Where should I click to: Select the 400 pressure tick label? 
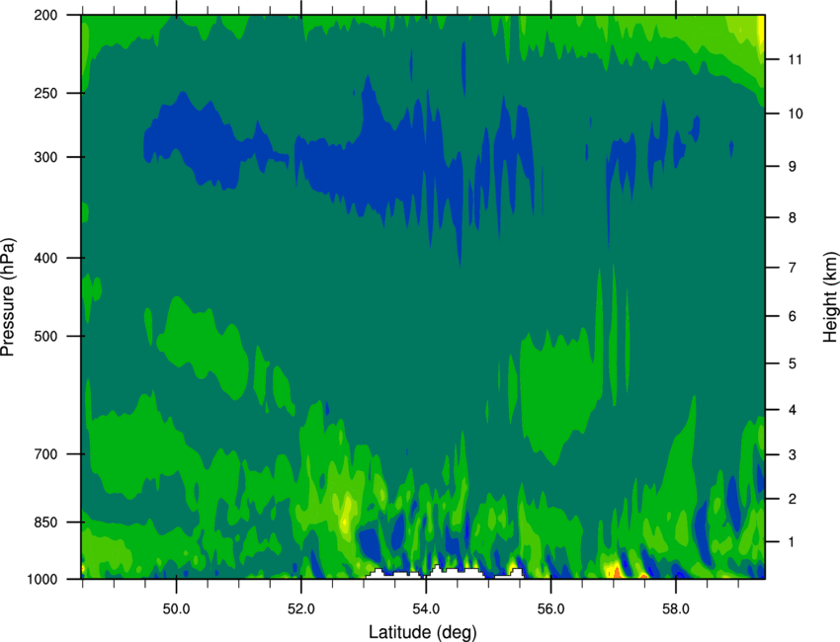pos(45,258)
